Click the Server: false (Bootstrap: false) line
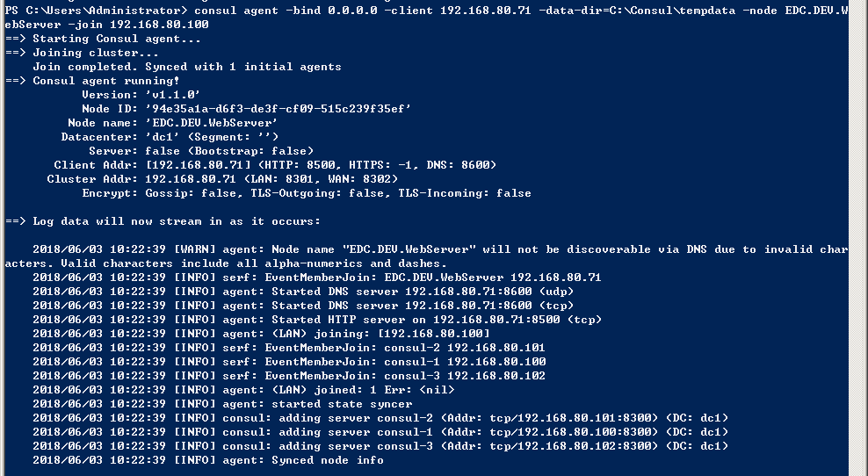This screenshot has height=476, width=868. 200,151
